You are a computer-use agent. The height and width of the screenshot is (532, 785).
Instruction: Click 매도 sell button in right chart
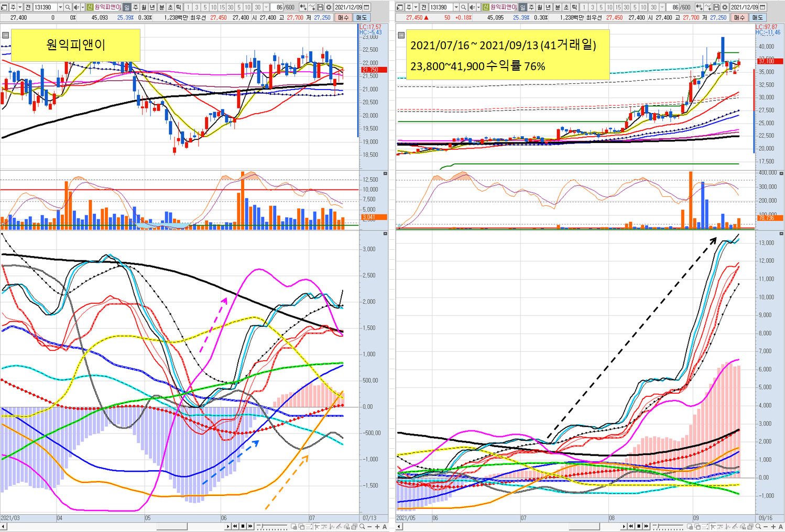click(x=757, y=17)
